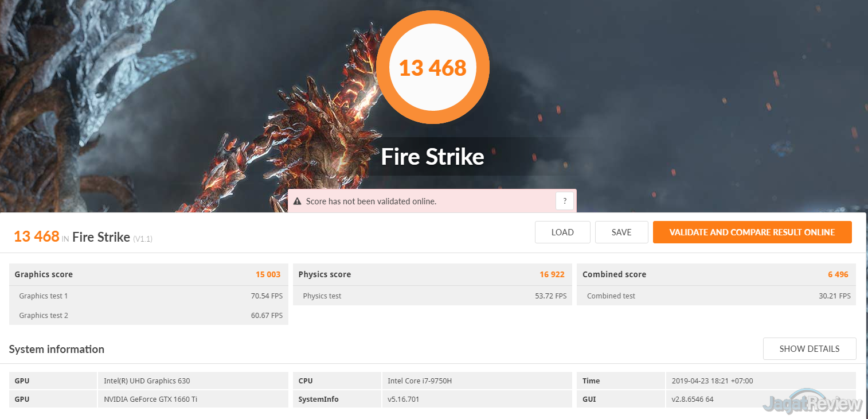Select the Graphics score header

148,274
